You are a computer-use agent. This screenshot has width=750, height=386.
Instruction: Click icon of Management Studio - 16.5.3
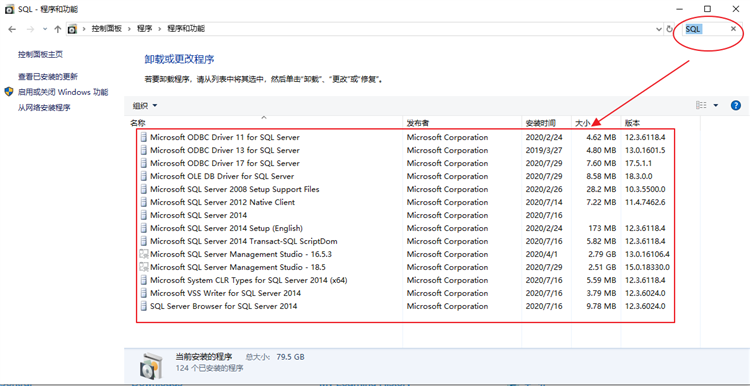pyautogui.click(x=144, y=254)
